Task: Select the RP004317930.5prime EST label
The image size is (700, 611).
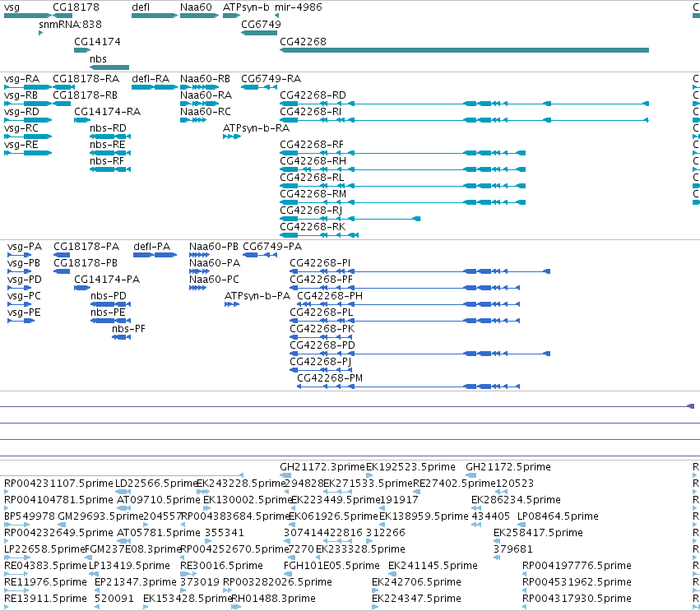Action: coord(577,599)
